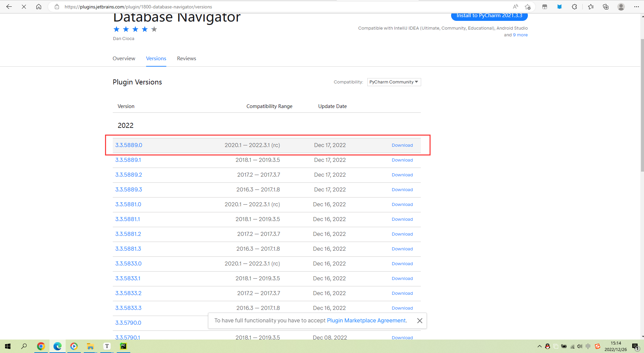Viewport: 644px width, 353px height.
Task: Download version 3.3.5833.0
Action: click(x=402, y=264)
